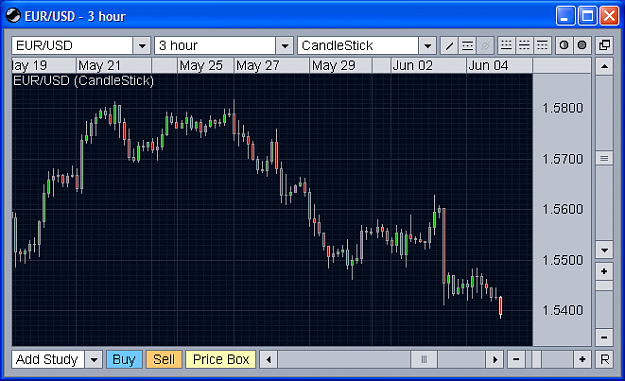Click the Jun 02 date header
This screenshot has height=381, width=625.
[413, 65]
